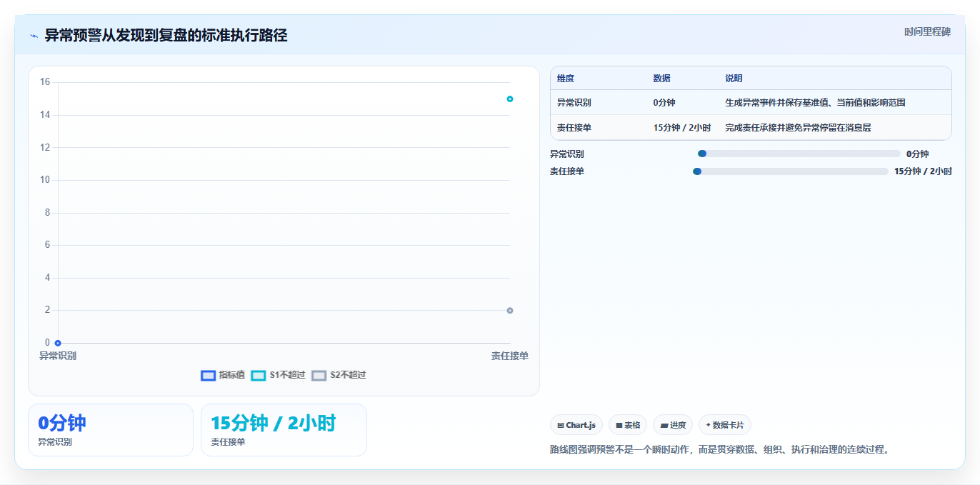
Task: Click the 异常识别 x-axis label
Action: tap(58, 356)
